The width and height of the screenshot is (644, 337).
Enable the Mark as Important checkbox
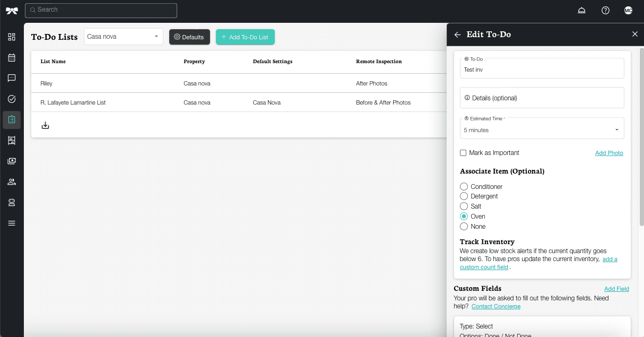pyautogui.click(x=463, y=153)
